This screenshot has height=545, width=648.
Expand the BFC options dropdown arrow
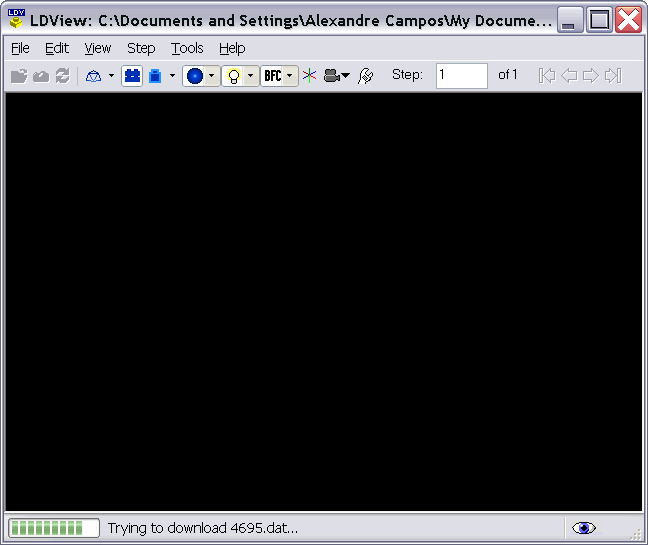point(290,76)
